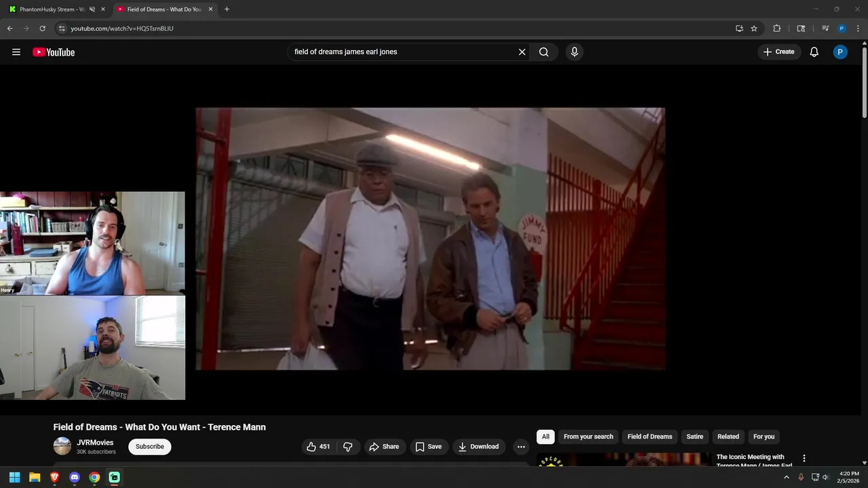Go back in browser history
Screen dimensions: 868x488
click(x=9, y=28)
